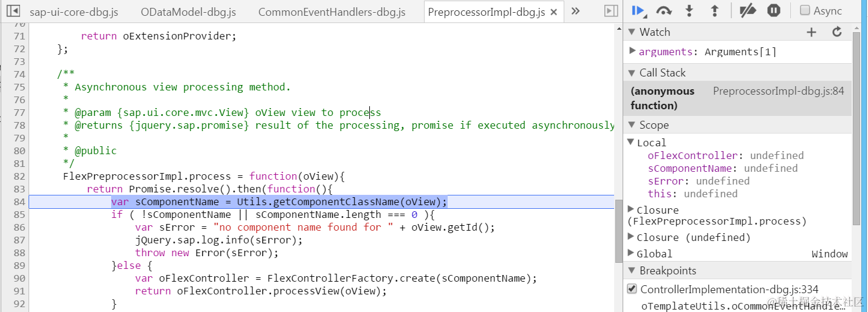Viewport: 868px width, 312px height.
Task: Show more tabs with the double chevron
Action: point(576,11)
